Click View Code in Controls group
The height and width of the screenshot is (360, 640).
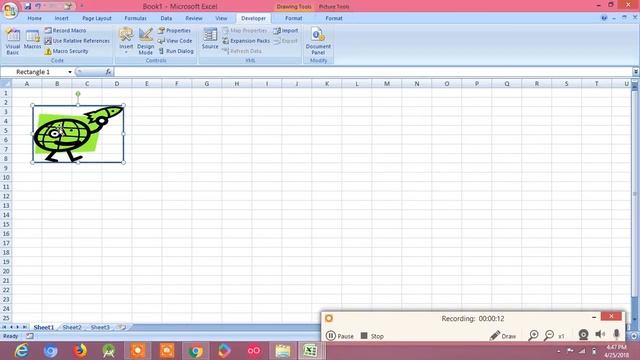[x=175, y=41]
